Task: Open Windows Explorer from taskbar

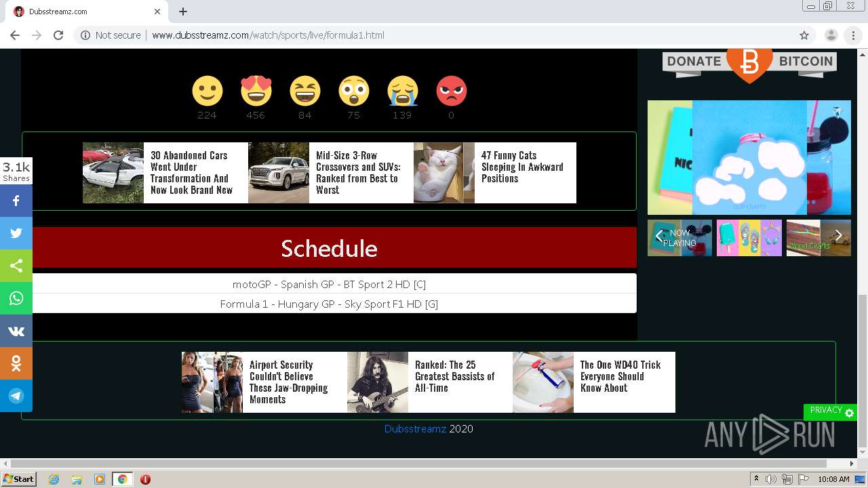Action: pos(77,479)
